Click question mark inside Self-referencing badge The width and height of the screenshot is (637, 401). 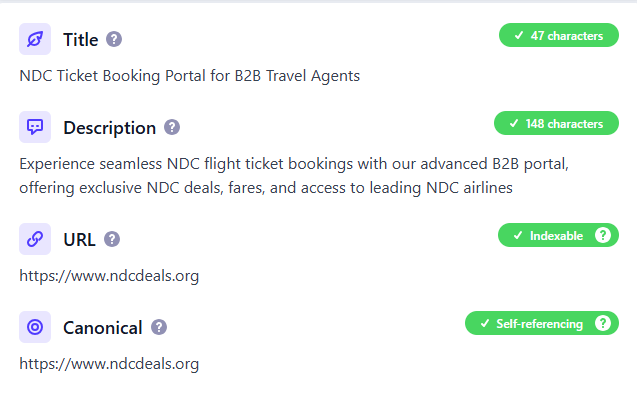[603, 323]
